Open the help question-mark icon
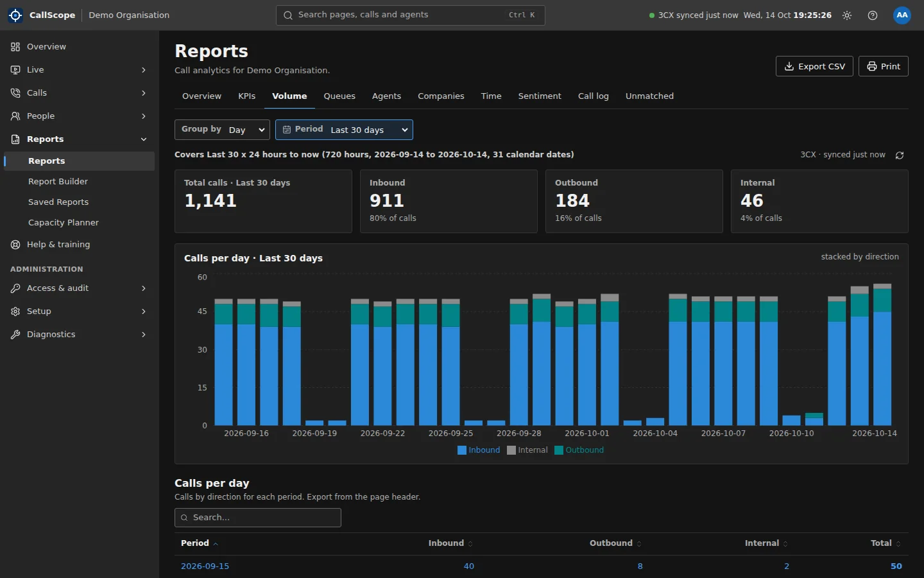Screen dimensions: 924x578 pos(873,15)
